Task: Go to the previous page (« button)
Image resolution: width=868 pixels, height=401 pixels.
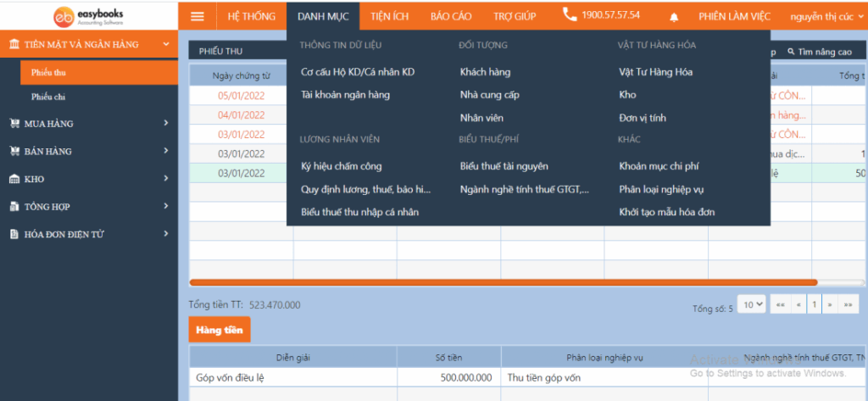Action: pos(798,304)
